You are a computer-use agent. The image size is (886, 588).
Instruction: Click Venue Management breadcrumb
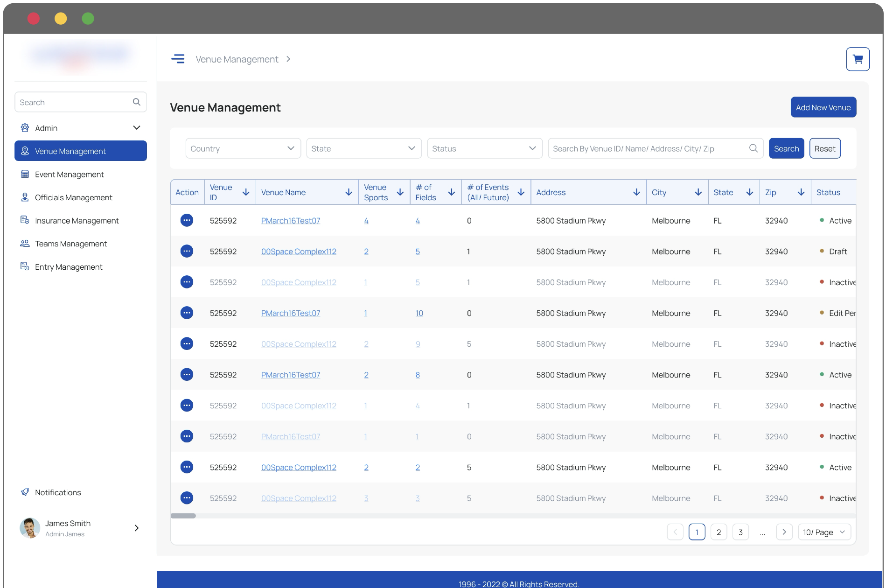tap(237, 59)
